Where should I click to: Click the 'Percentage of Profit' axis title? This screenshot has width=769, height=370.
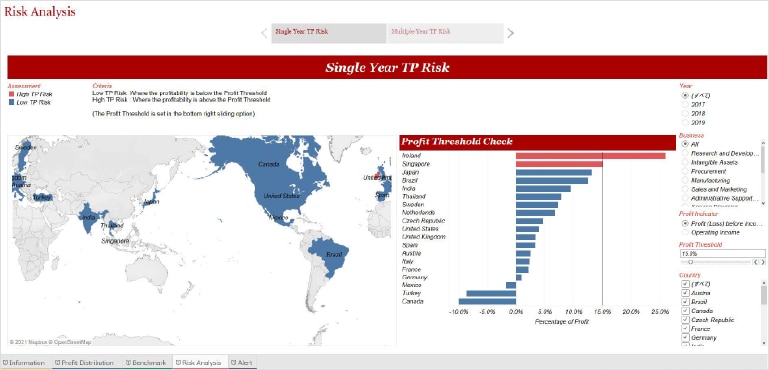(562, 321)
